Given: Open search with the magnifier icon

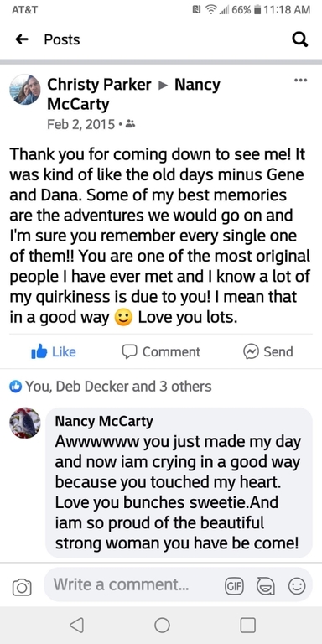Looking at the screenshot, I should 300,39.
